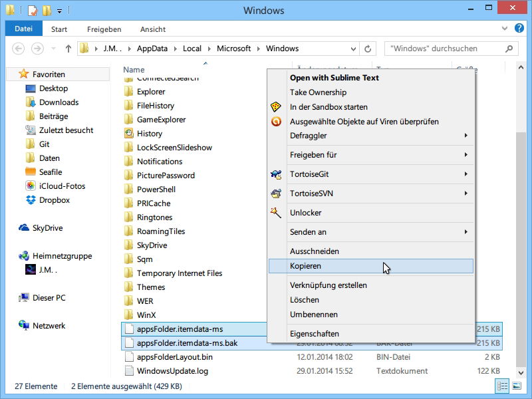Open Downloads in the favorites list
532x399 pixels.
[x=59, y=102]
